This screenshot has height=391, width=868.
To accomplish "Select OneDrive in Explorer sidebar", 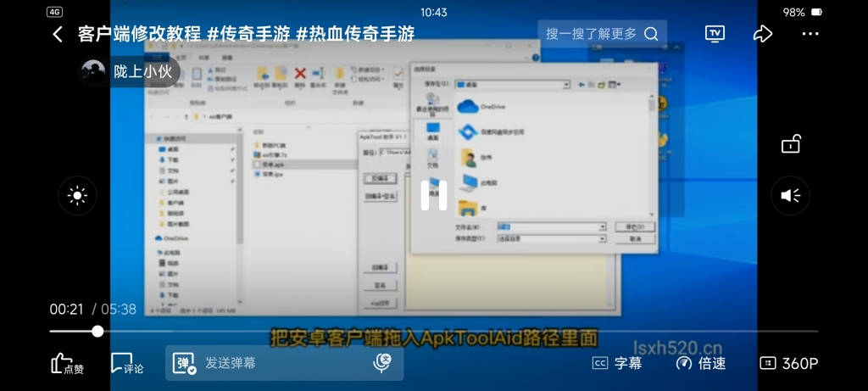I will (172, 238).
